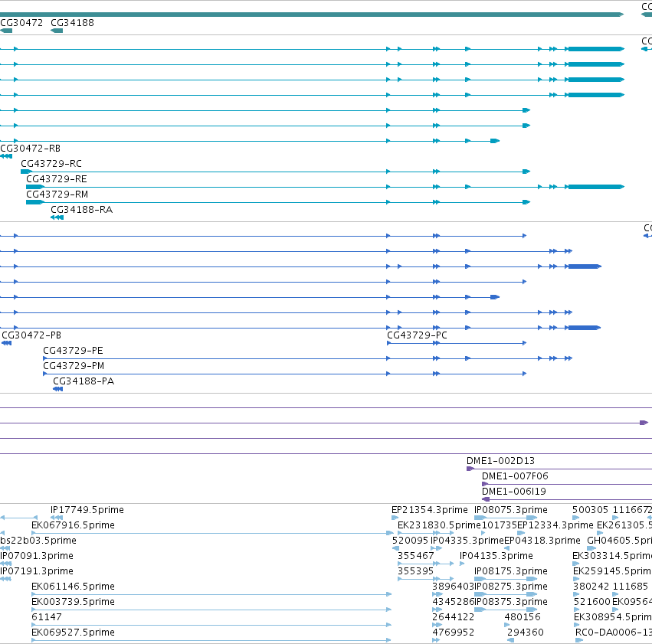Click the 480156 feature label
Viewport: 652px width, 644px height.
coord(523,617)
